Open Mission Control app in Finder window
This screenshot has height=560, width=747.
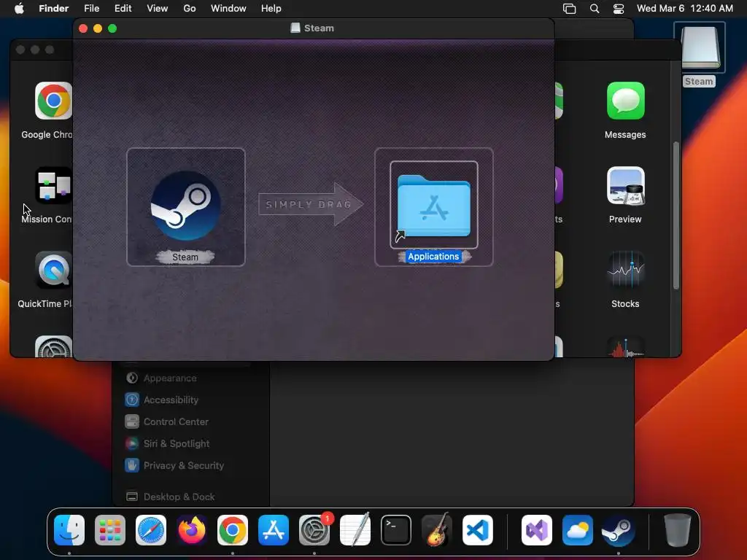pyautogui.click(x=53, y=185)
